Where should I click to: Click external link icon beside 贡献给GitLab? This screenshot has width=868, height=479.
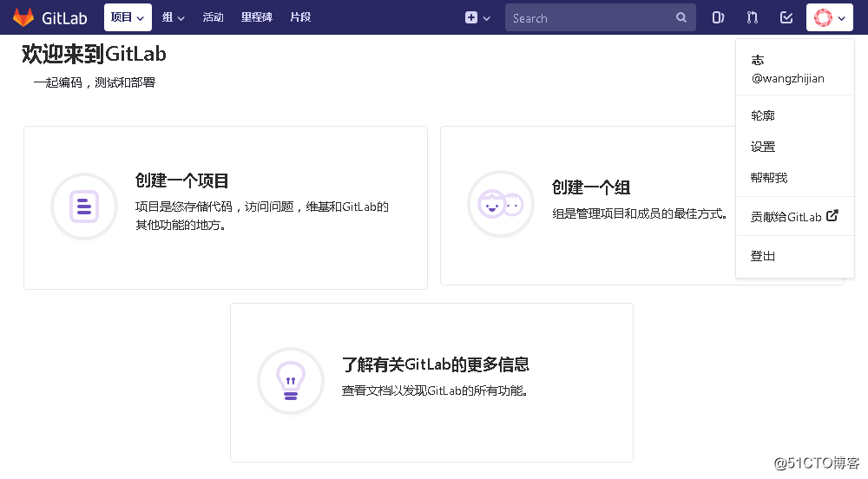click(832, 216)
